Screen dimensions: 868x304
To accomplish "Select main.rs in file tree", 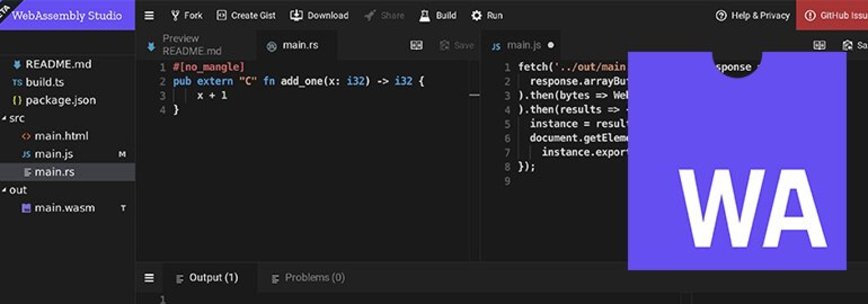I will coord(67,172).
